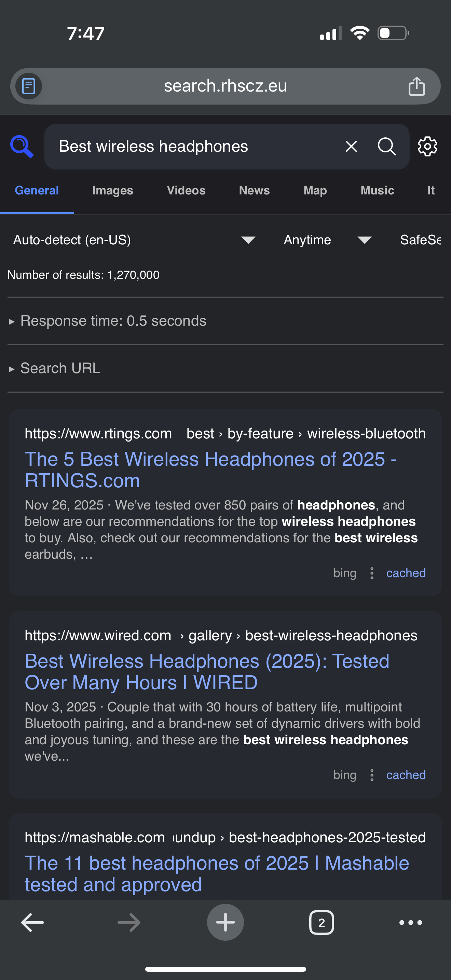
Task: Clear the search query with X icon
Action: point(351,147)
